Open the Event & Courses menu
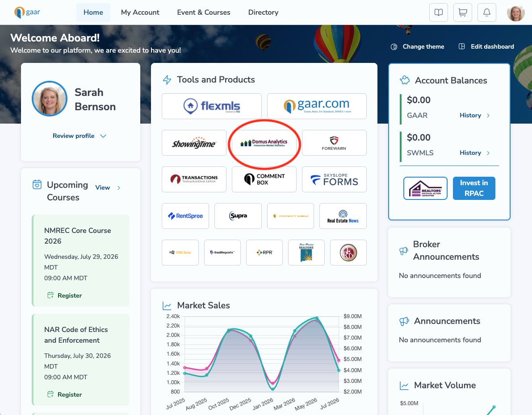532x415 pixels. click(x=204, y=12)
